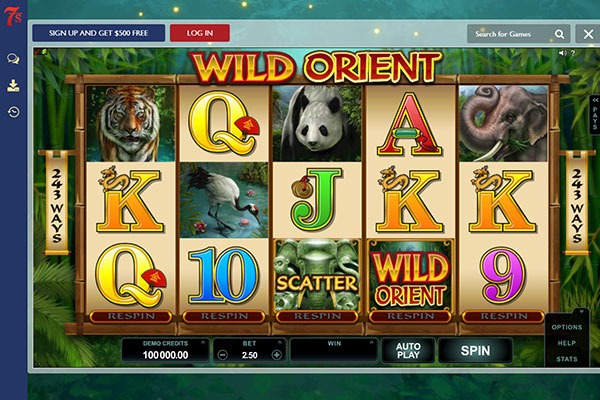
Task: Open the live chat icon in sidebar
Action: click(13, 59)
